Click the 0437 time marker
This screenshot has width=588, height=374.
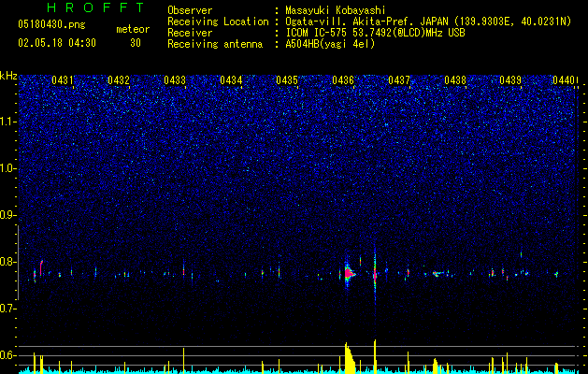point(399,80)
